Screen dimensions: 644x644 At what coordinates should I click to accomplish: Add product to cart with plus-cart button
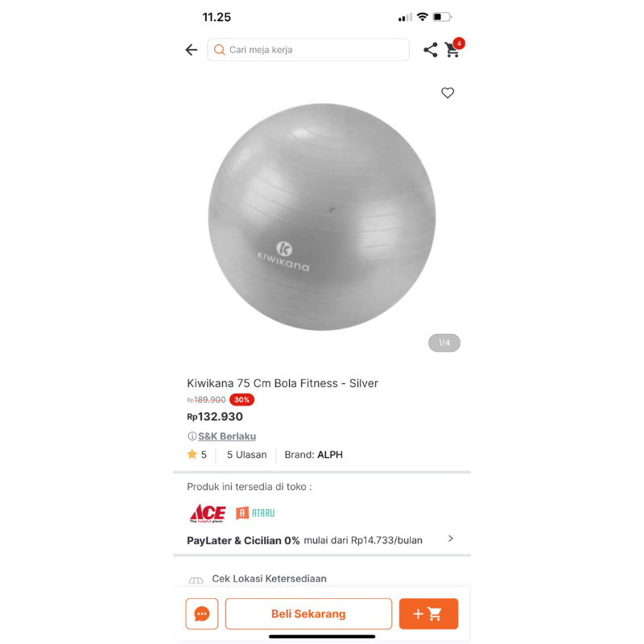point(428,613)
